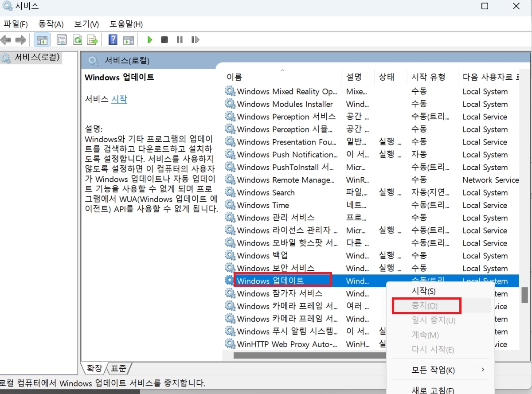This screenshot has width=532, height=394.
Task: Open the 동작(A) menu
Action: point(51,24)
